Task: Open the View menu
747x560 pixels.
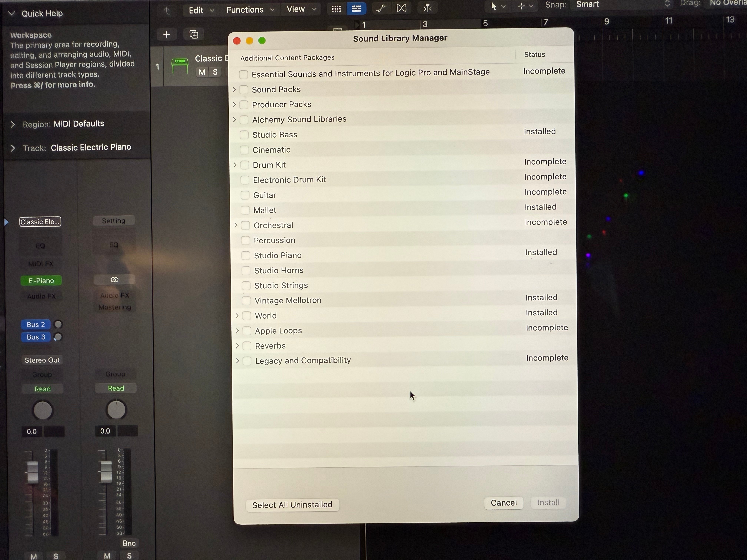Action: 301,9
